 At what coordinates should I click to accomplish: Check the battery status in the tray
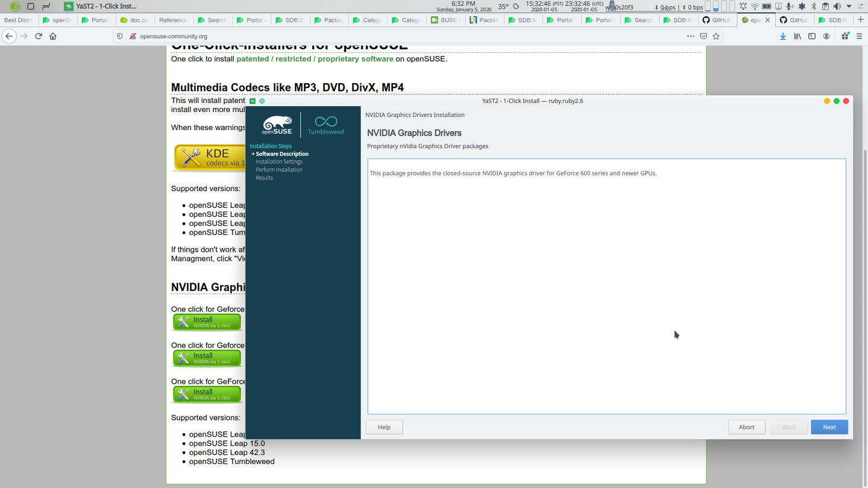[x=767, y=7]
